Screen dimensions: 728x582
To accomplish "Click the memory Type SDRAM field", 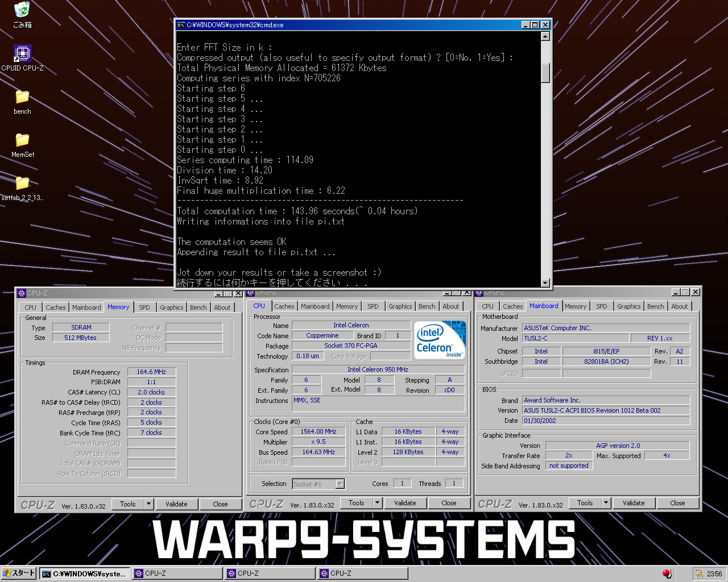I will coord(80,327).
